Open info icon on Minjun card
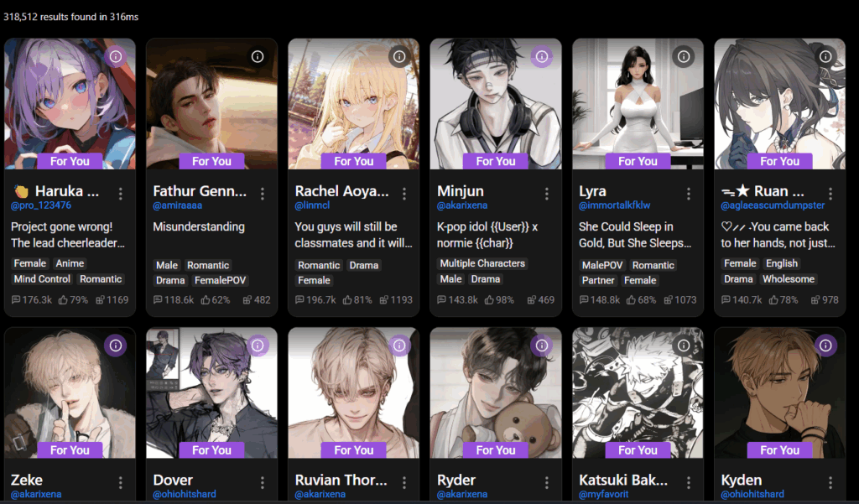859x504 pixels. tap(542, 56)
